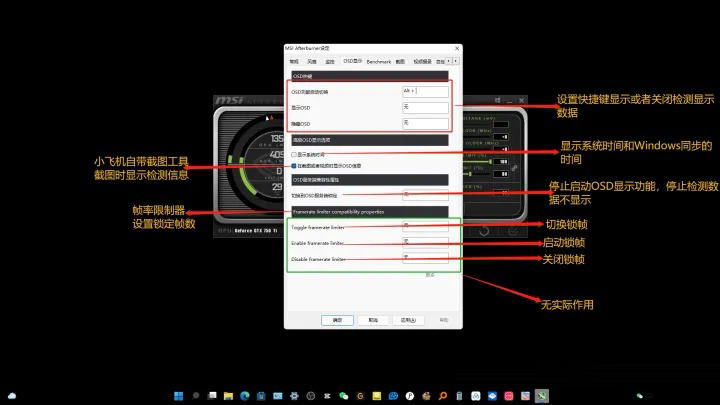Open the Windows Start menu
Image resolution: width=720 pixels, height=405 pixels.
179,396
